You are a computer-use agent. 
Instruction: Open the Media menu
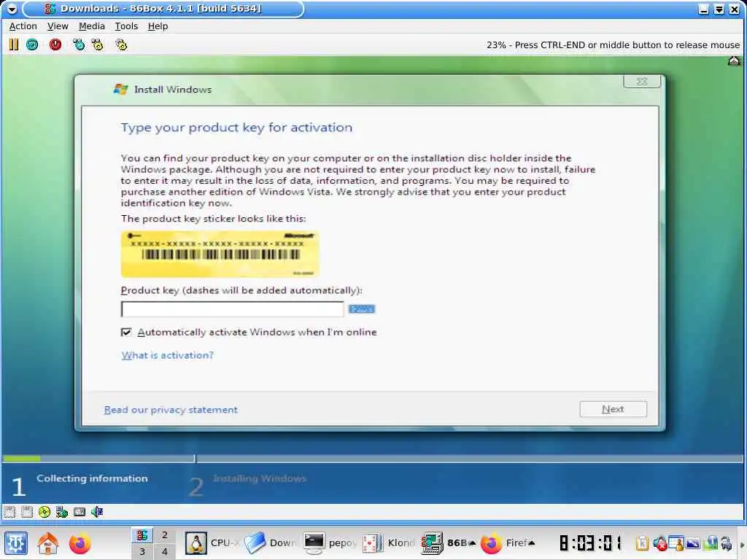[x=91, y=26]
